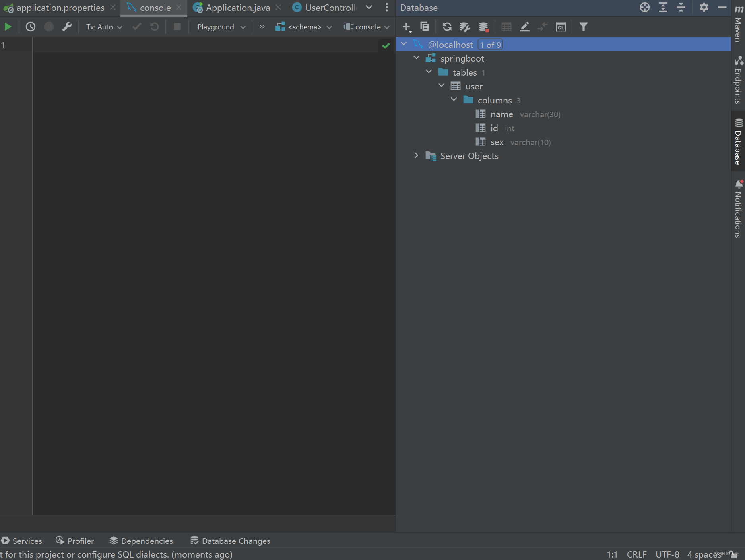Select the name varchar(30) column
The height and width of the screenshot is (560, 745).
point(518,114)
